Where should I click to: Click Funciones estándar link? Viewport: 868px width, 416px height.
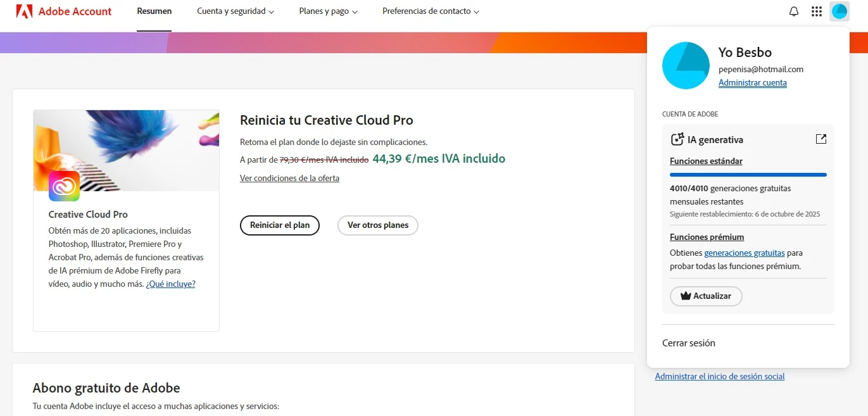(706, 161)
